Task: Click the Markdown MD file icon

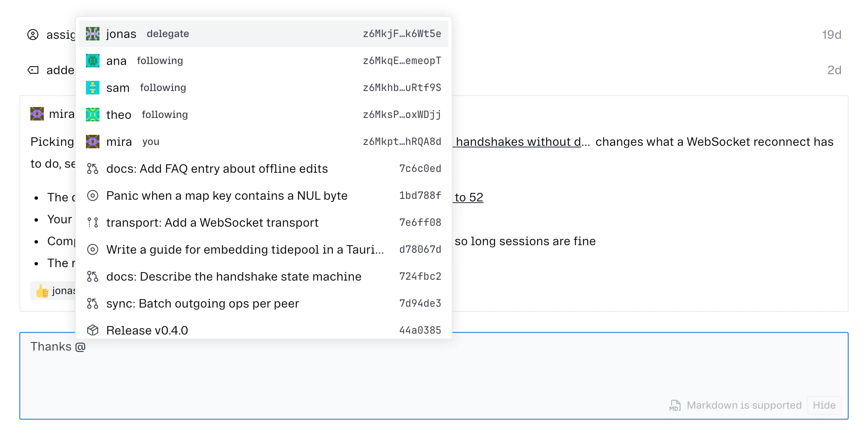Action: pos(675,405)
